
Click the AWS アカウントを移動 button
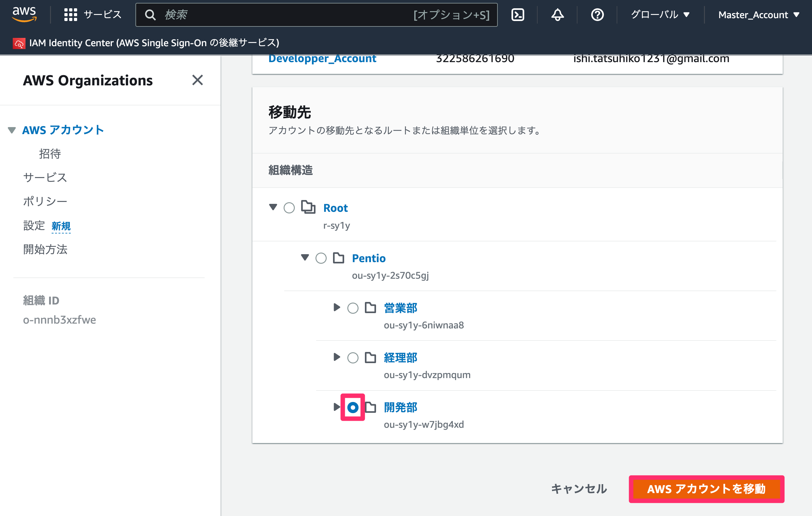pyautogui.click(x=706, y=488)
